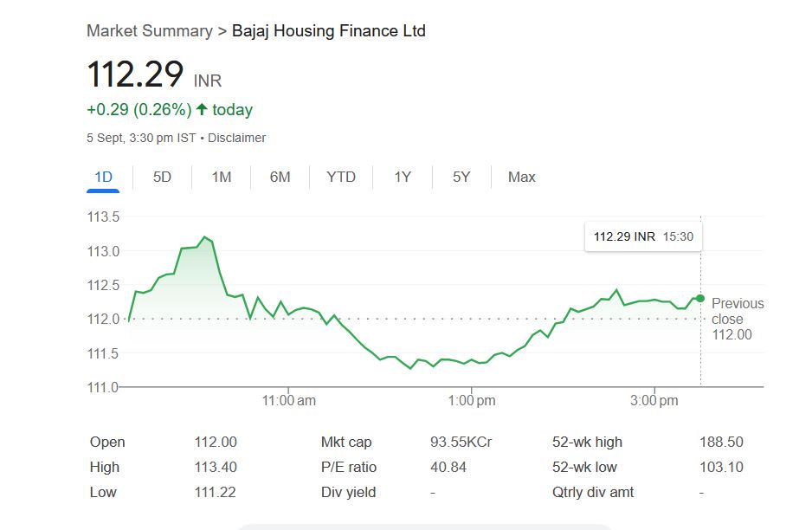Click the 112.29 INR 15:30 chart tooltip

coord(643,236)
